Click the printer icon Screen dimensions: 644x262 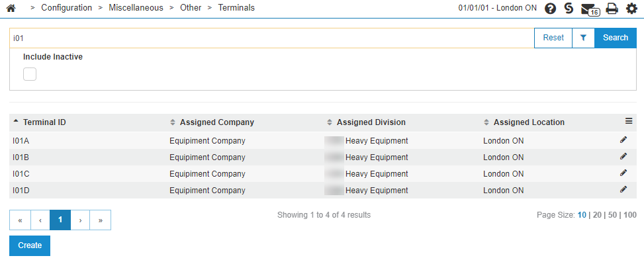pyautogui.click(x=612, y=8)
